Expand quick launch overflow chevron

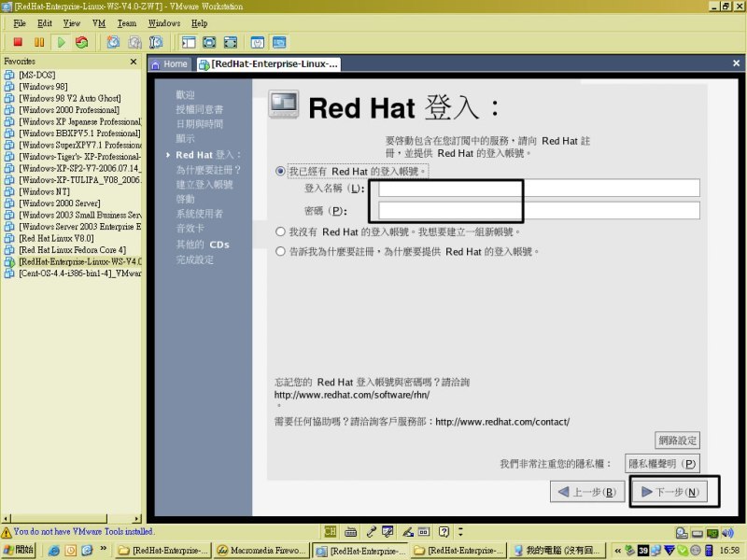pyautogui.click(x=104, y=549)
